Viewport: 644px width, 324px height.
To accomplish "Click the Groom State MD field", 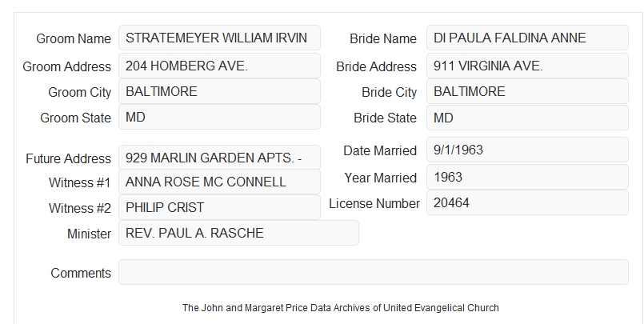I will coord(219,117).
